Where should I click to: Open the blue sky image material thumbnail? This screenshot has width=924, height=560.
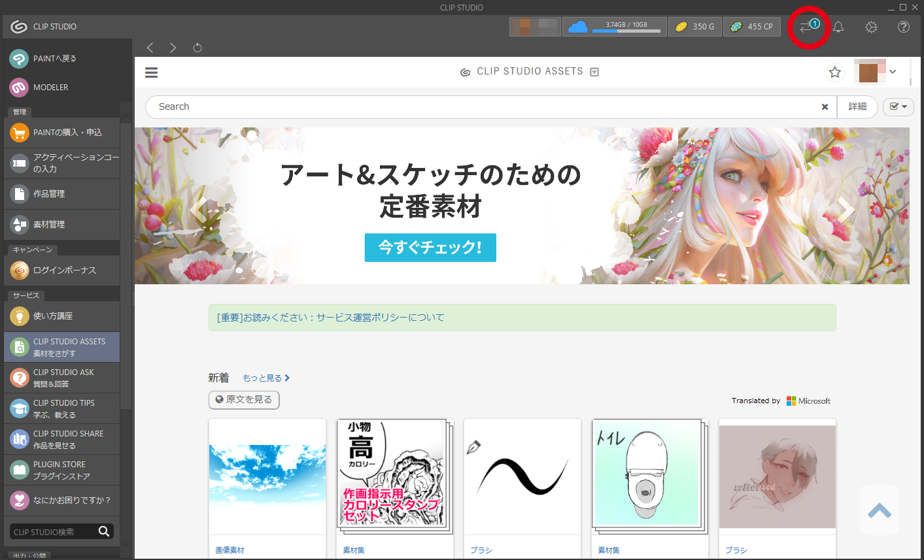coord(267,476)
